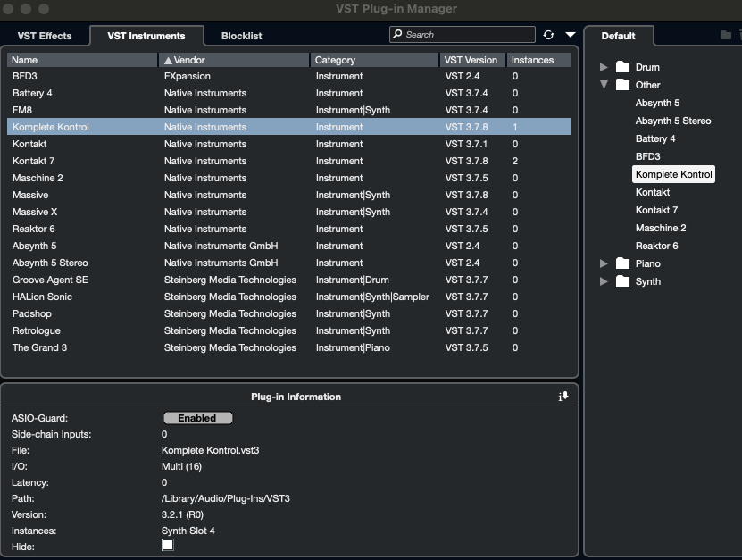Select Battery 4 in collection tree
The image size is (742, 560).
click(654, 138)
